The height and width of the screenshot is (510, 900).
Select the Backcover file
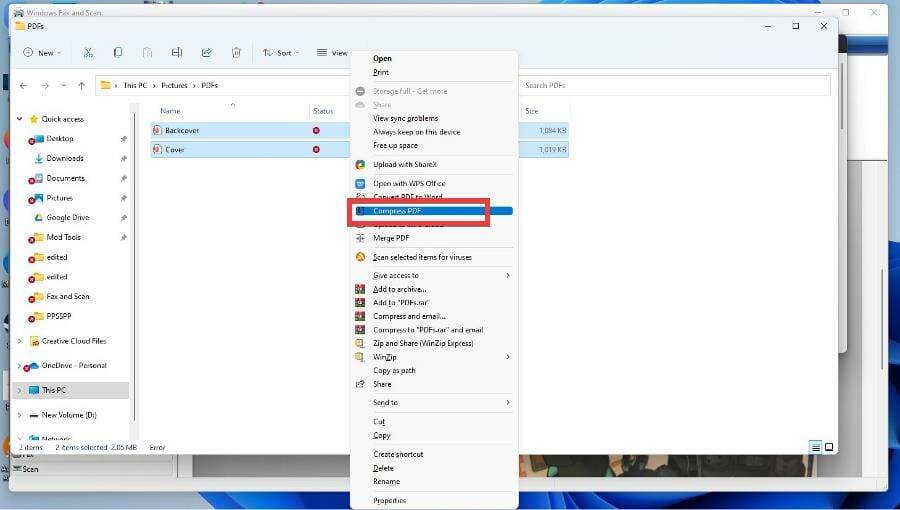coord(181,130)
